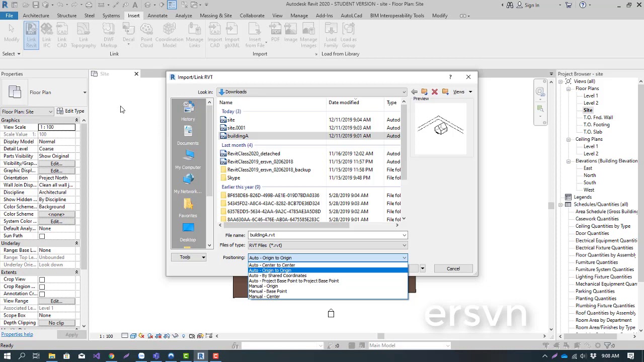Click the Cancel button in the dialog
Viewport: 644px width, 362px height.
click(453, 268)
